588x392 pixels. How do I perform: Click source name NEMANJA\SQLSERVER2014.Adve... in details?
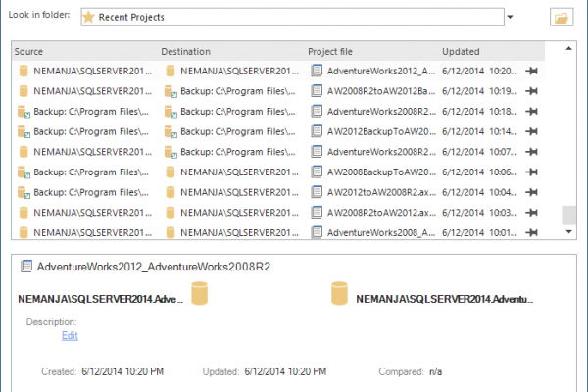tap(101, 299)
